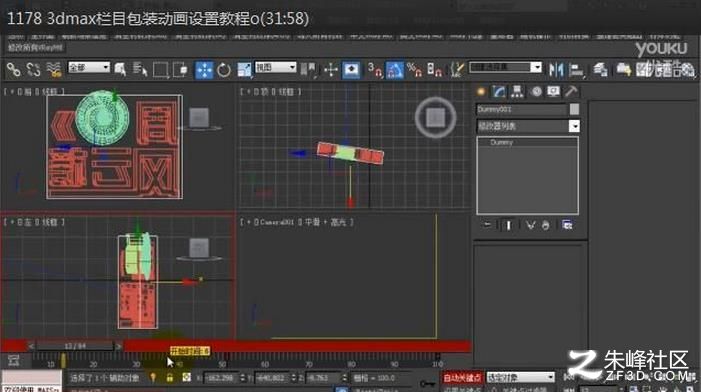This screenshot has height=392, width=701.
Task: Toggle the selection lock padlock icon
Action: [x=169, y=378]
